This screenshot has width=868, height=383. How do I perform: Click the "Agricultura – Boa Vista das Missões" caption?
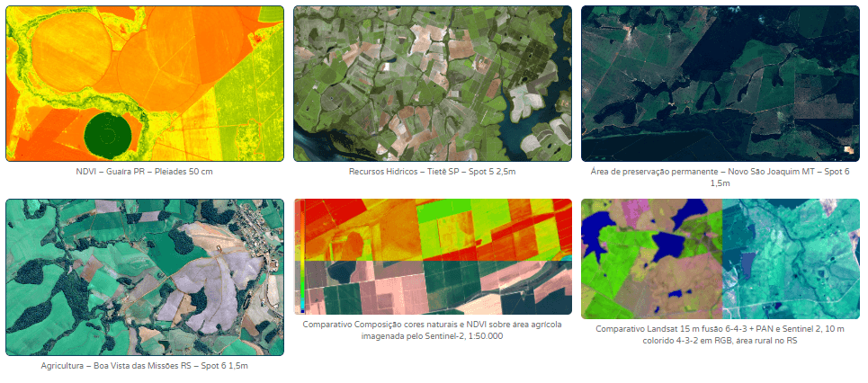pyautogui.click(x=145, y=366)
